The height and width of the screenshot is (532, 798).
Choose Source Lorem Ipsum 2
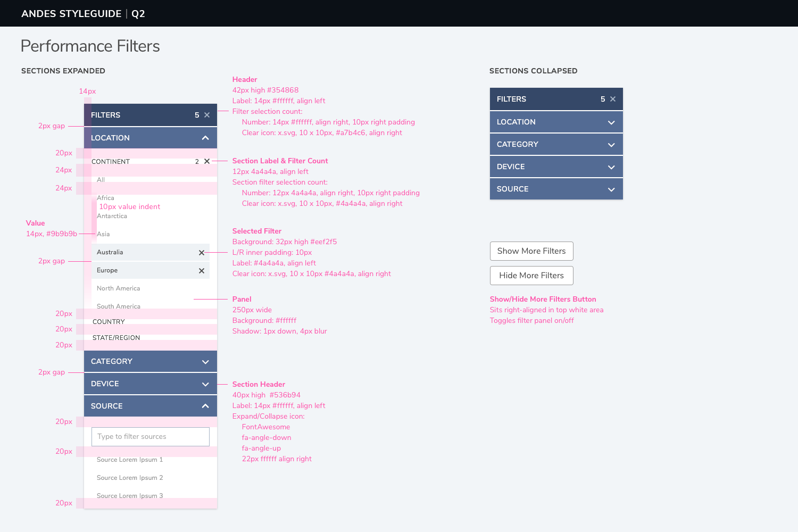(x=130, y=478)
